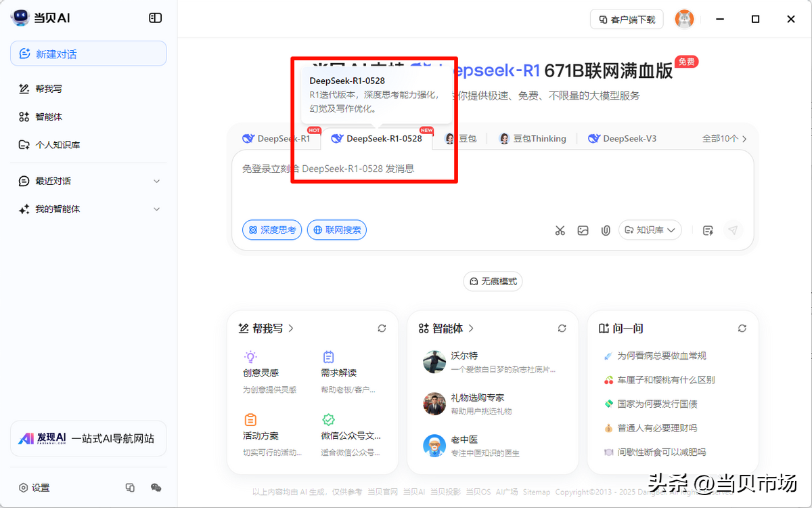The width and height of the screenshot is (812, 508).
Task: Open the 当贝投影 footer link
Action: (x=445, y=492)
